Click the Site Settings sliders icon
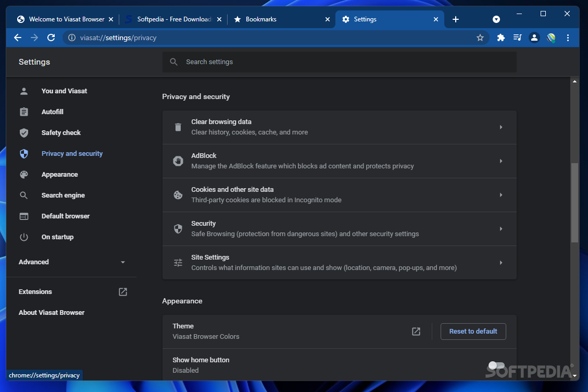Screen dimensions: 588x392 [178, 262]
